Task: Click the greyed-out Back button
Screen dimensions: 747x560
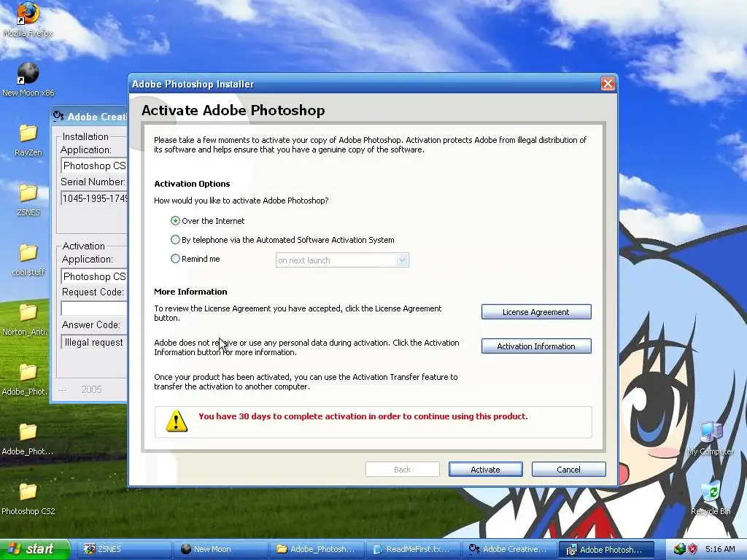Action: [402, 469]
